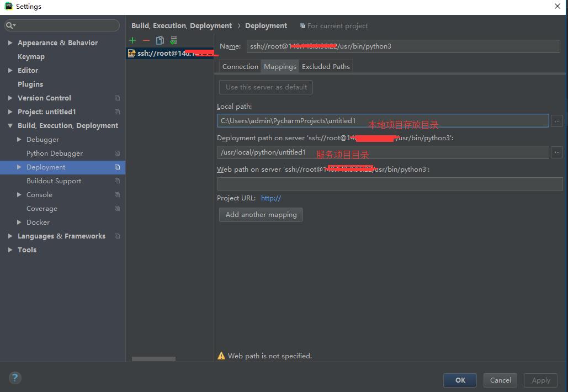The height and width of the screenshot is (392, 568).
Task: Open the help question mark icon
Action: coord(15,378)
